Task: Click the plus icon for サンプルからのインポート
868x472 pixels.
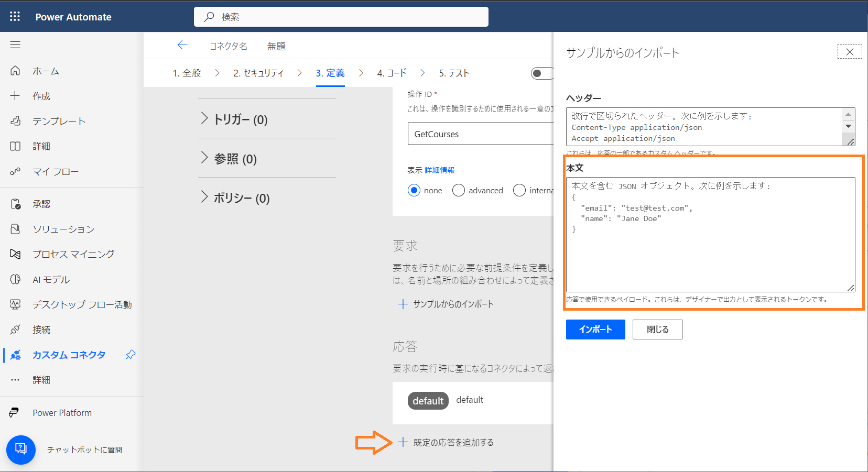Action: pyautogui.click(x=403, y=304)
